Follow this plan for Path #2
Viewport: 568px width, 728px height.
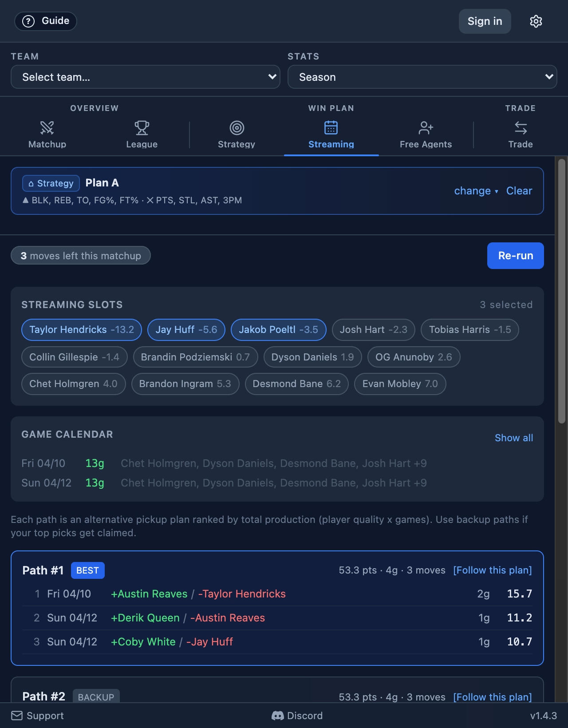tap(493, 697)
